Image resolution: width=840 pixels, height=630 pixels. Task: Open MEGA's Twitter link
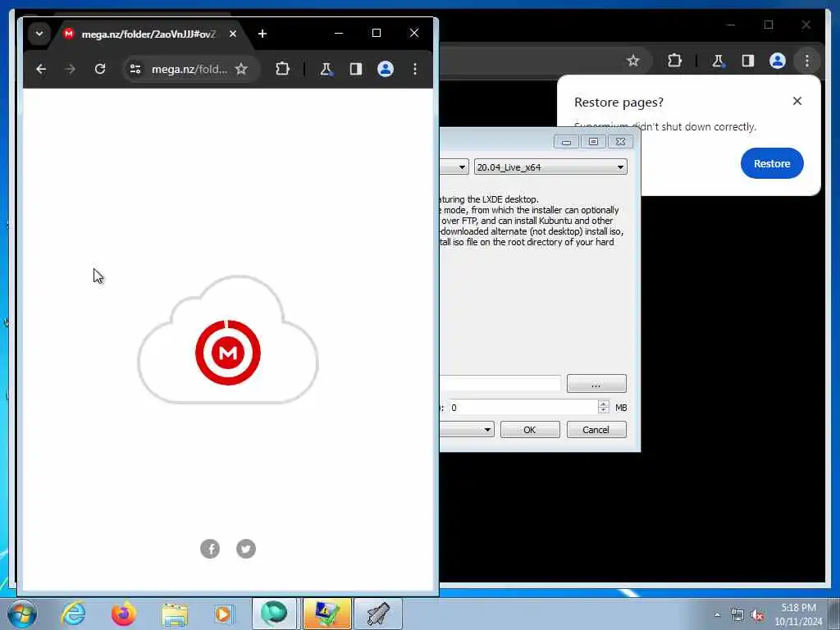(x=246, y=549)
